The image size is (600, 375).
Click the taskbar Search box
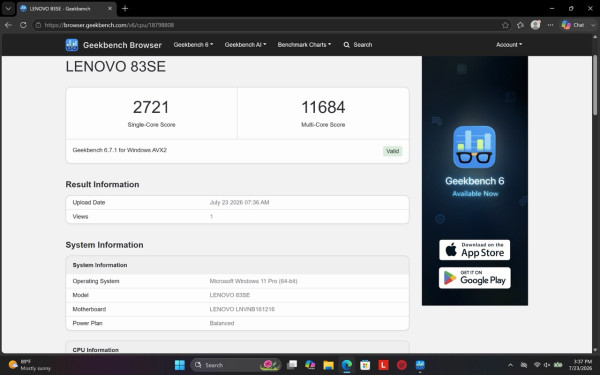[236, 365]
